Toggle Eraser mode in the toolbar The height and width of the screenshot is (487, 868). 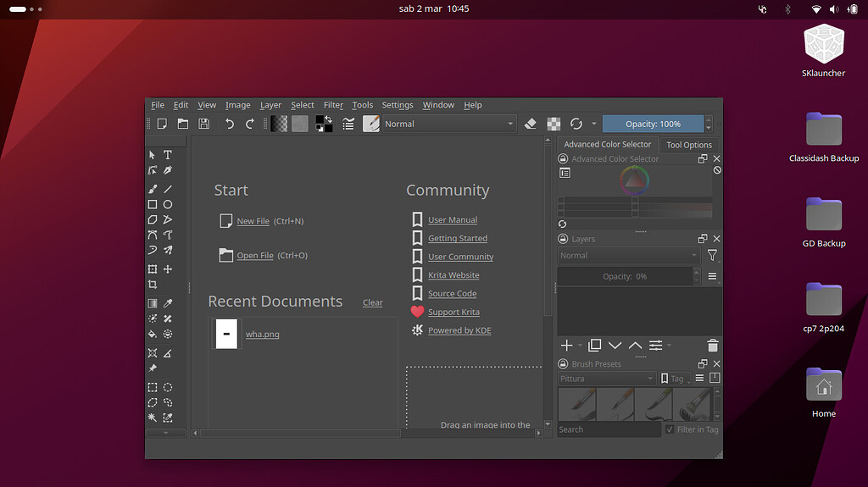point(531,124)
